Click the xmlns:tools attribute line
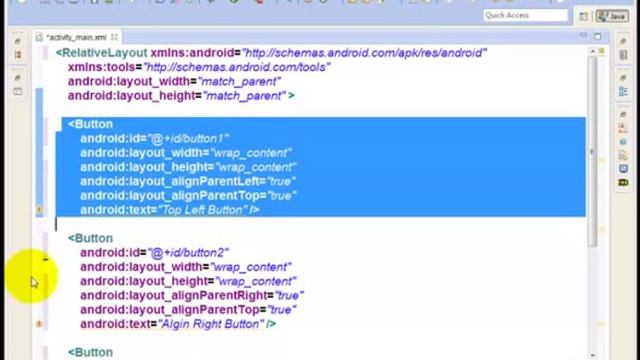Viewport: 640px width, 360px height. pos(199,67)
